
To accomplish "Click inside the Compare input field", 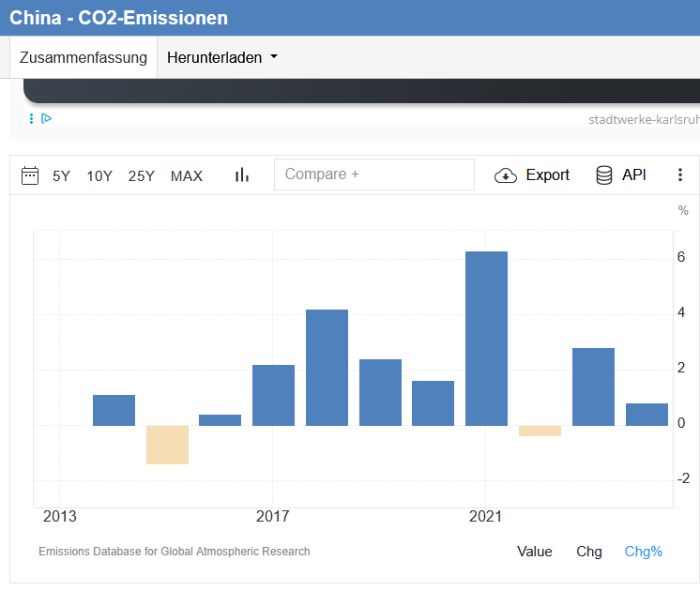I will (x=374, y=174).
